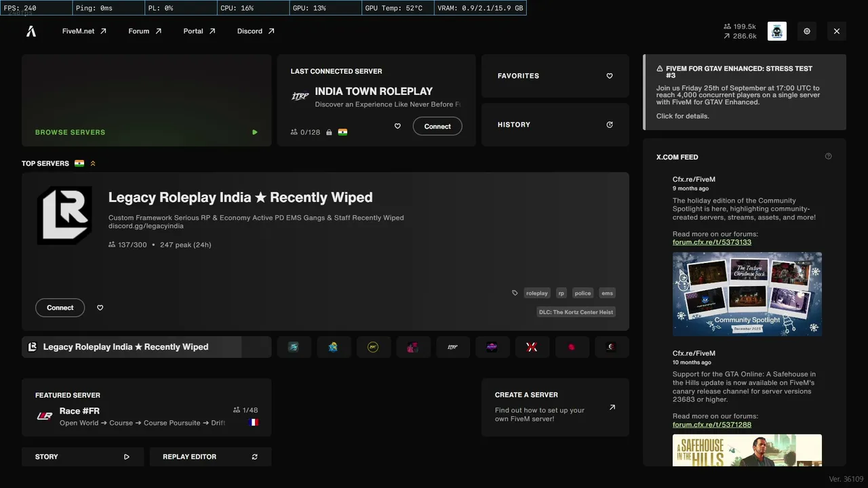This screenshot has width=868, height=488.
Task: Open the forum.cfx.re/t/5371288 link
Action: tap(712, 424)
